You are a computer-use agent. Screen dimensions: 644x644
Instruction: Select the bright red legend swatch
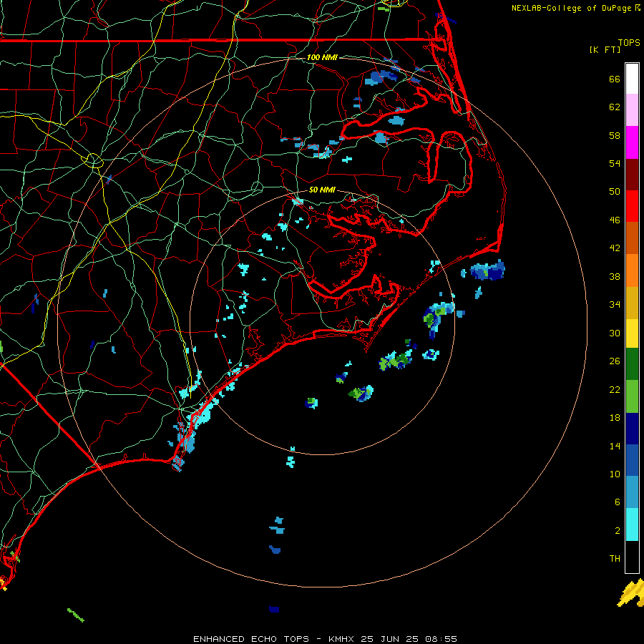click(x=632, y=206)
